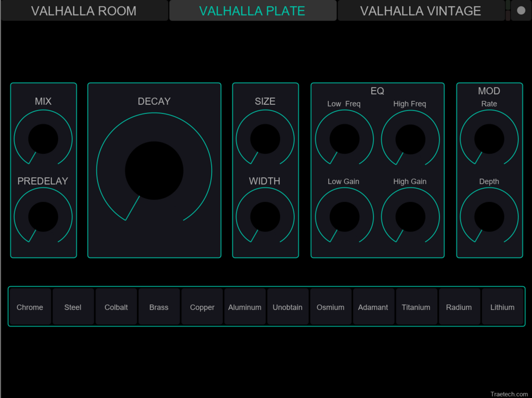
Task: Select the Adamant preset button
Action: coord(374,307)
